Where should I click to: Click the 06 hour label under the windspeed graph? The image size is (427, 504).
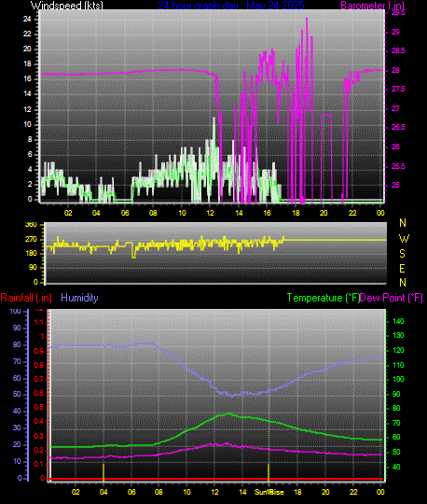(x=125, y=213)
